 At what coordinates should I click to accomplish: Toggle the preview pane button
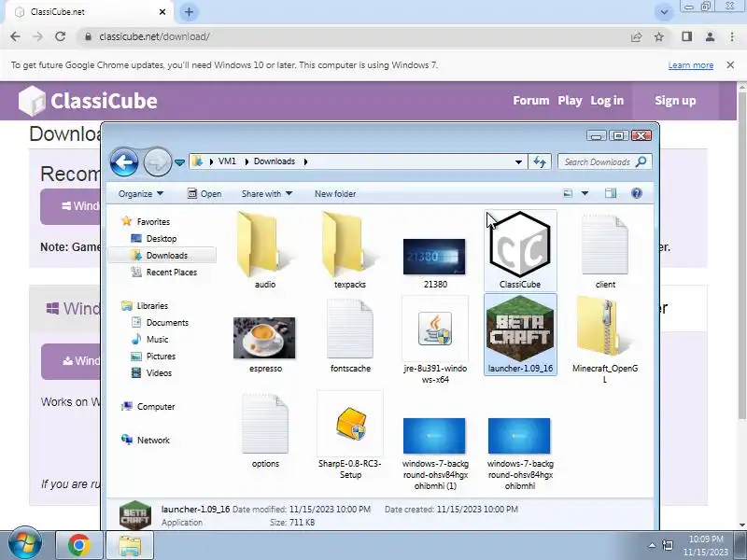(611, 193)
